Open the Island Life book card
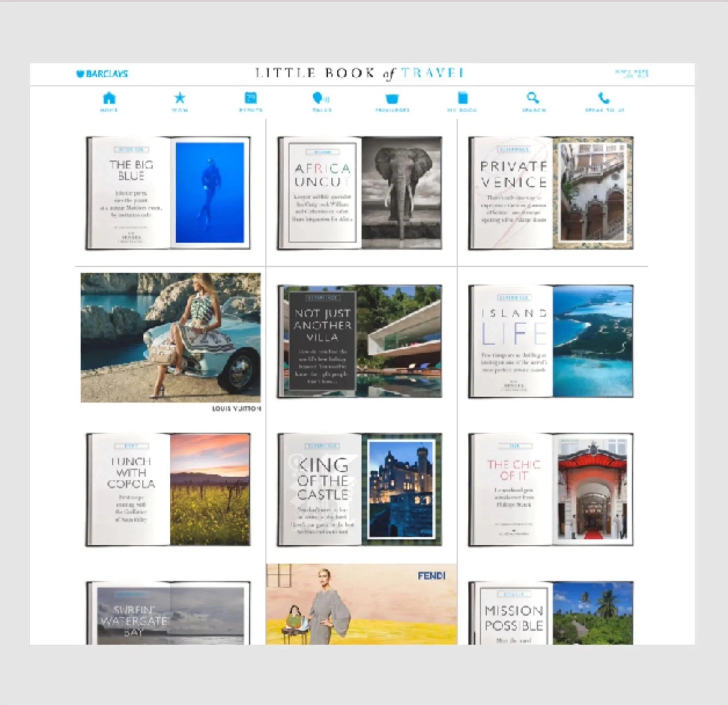Screen dimensions: 728x705 551,342
